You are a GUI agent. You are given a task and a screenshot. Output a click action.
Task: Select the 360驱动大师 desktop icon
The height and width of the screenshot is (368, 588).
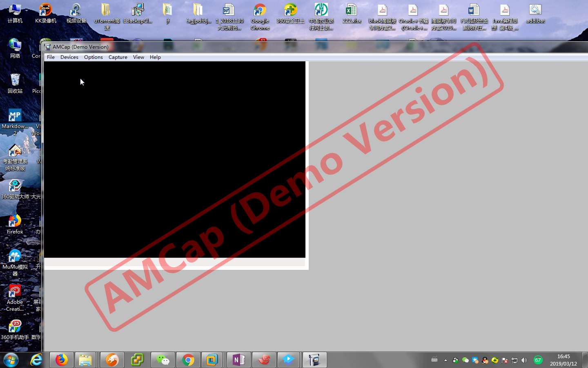click(x=15, y=189)
